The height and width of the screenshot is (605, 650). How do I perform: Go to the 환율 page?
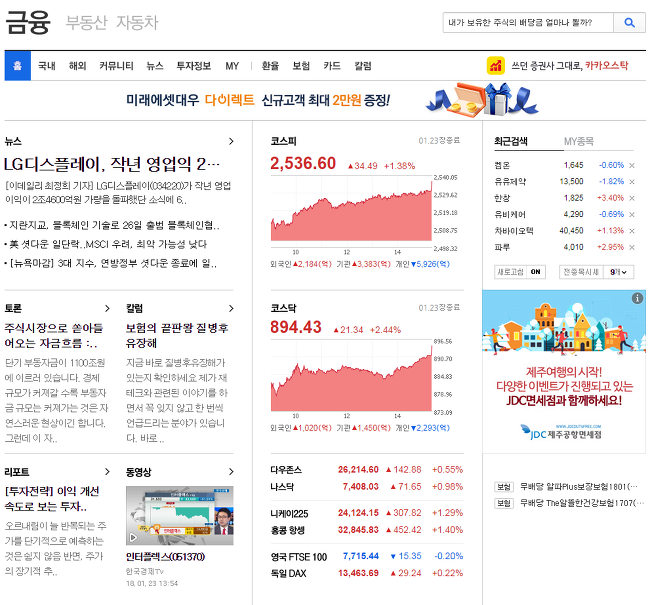click(270, 66)
